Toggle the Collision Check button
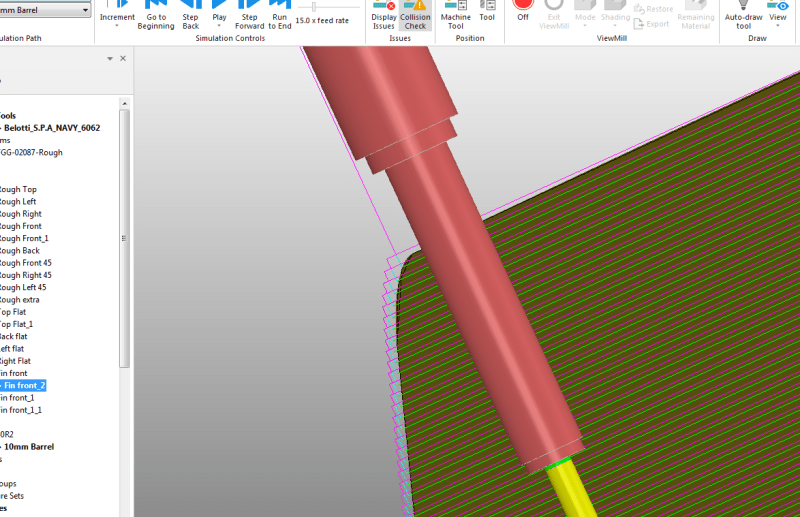 [415, 15]
